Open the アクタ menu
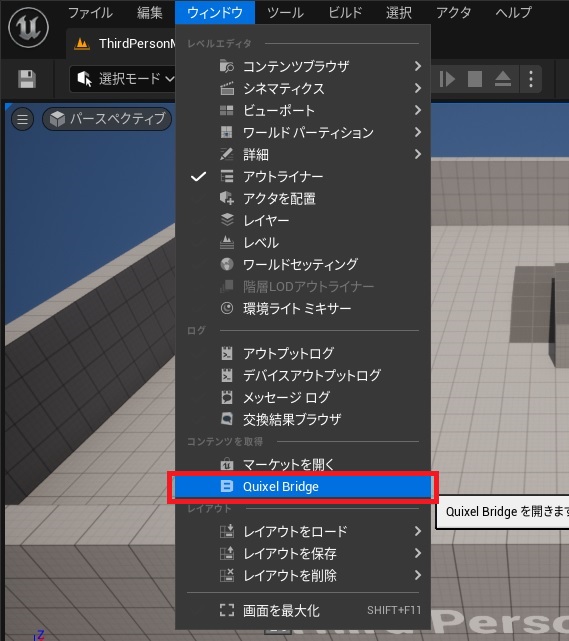Screen dimensions: 569x641 454,13
